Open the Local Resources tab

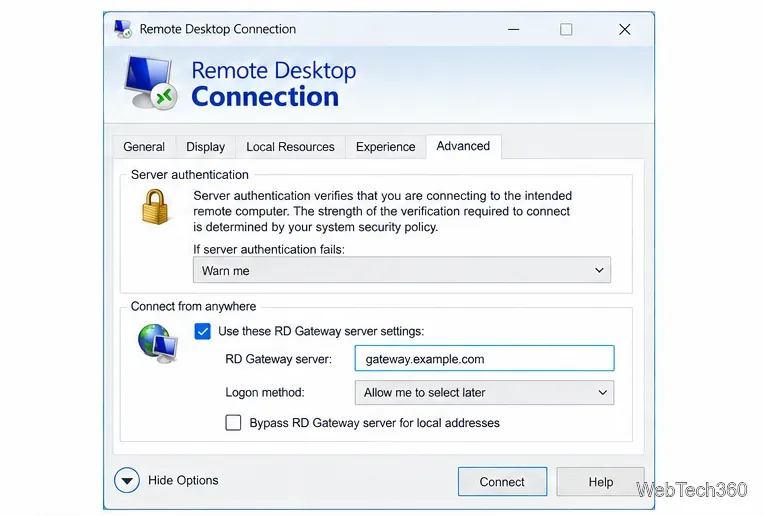pos(290,147)
